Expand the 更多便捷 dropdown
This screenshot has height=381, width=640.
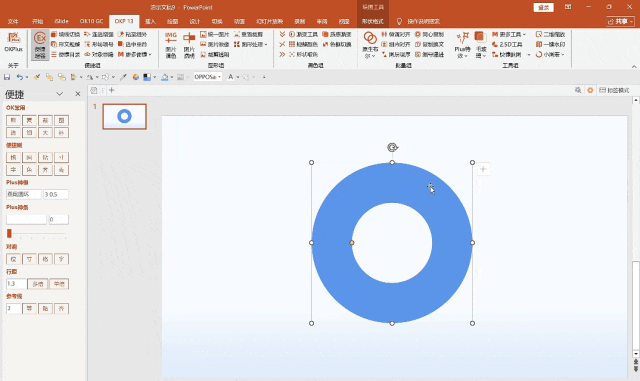click(x=135, y=54)
